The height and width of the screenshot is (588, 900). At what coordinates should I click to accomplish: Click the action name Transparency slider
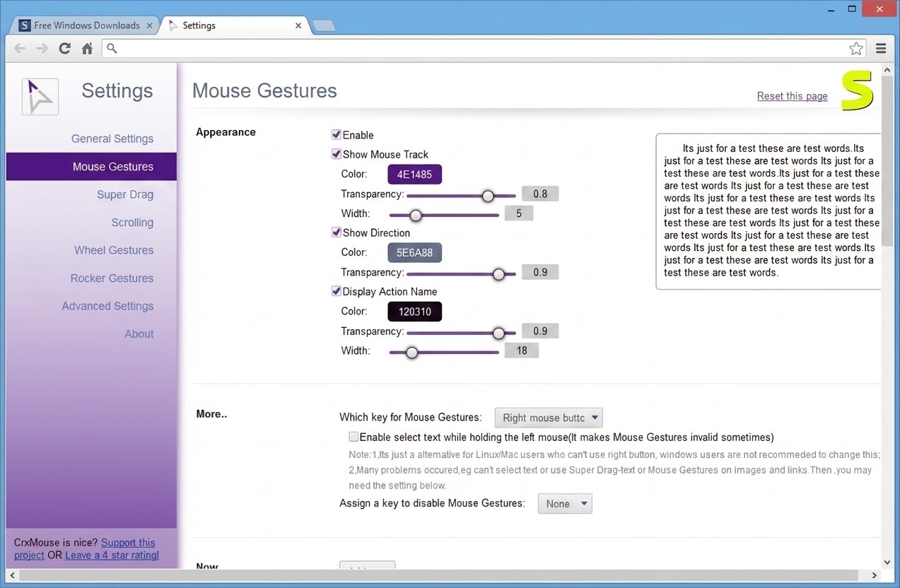coord(461,332)
